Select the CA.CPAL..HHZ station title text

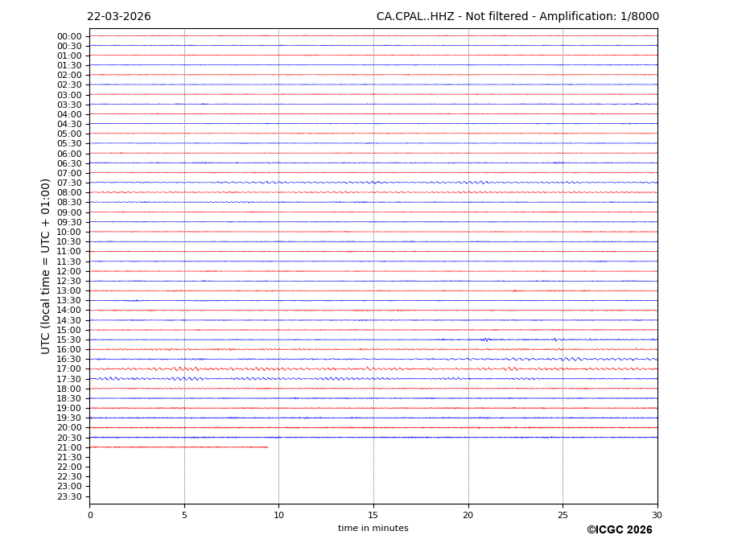517,17
